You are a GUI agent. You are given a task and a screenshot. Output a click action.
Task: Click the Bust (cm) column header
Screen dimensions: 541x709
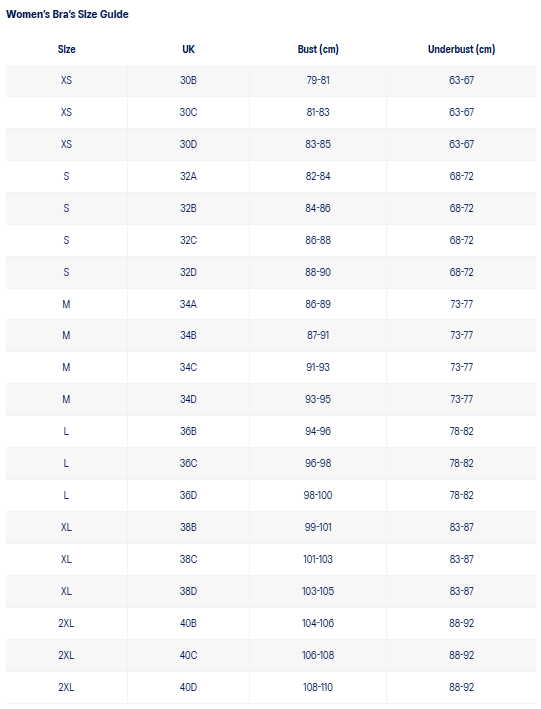click(318, 49)
